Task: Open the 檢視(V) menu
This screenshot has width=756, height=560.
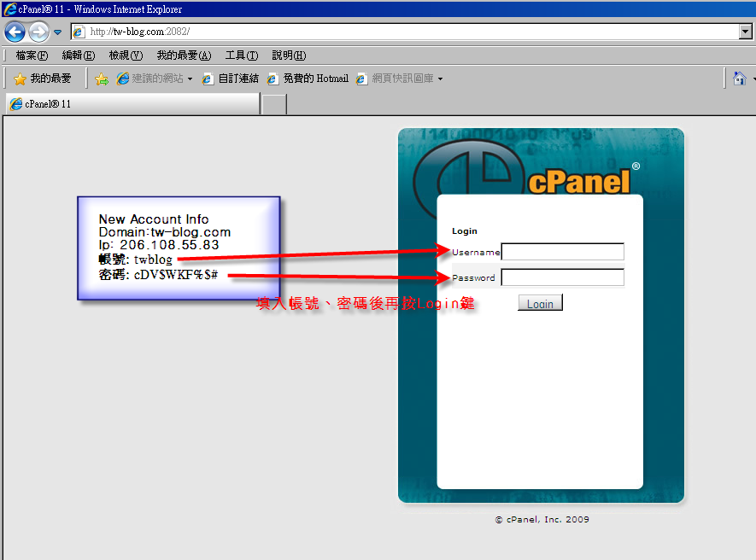Action: [126, 55]
